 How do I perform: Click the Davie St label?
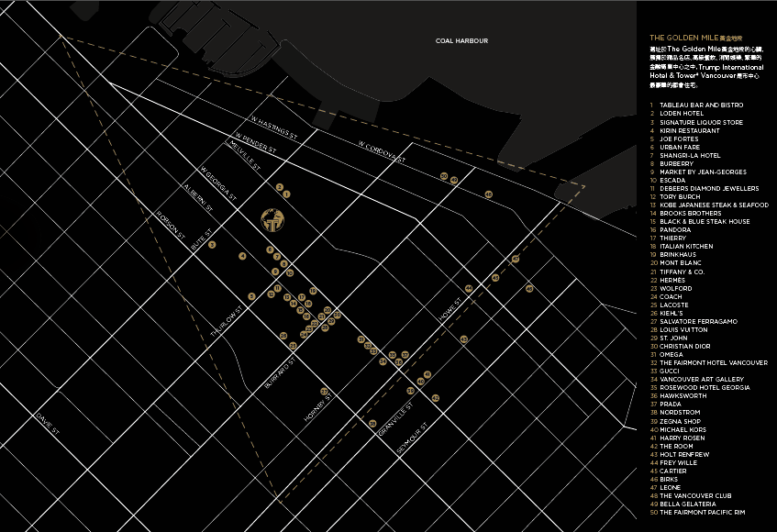48,424
